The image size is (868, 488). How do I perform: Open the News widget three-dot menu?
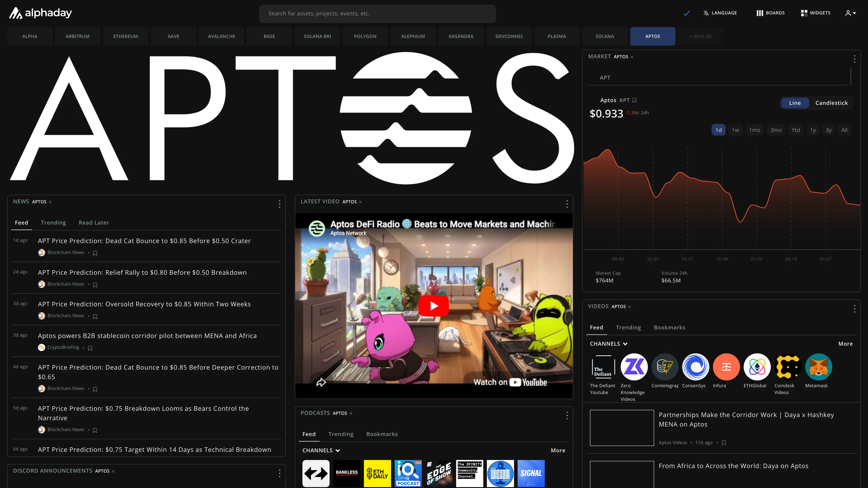pos(279,204)
